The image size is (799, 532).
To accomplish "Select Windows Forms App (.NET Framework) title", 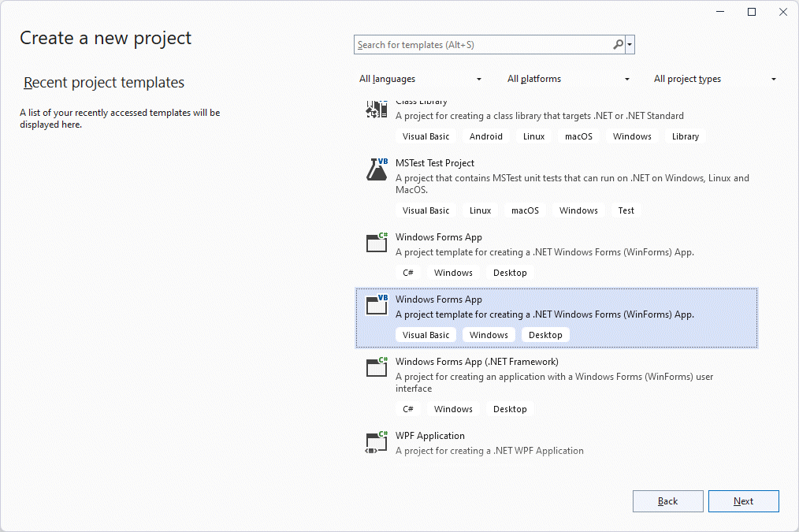I will coord(477,362).
